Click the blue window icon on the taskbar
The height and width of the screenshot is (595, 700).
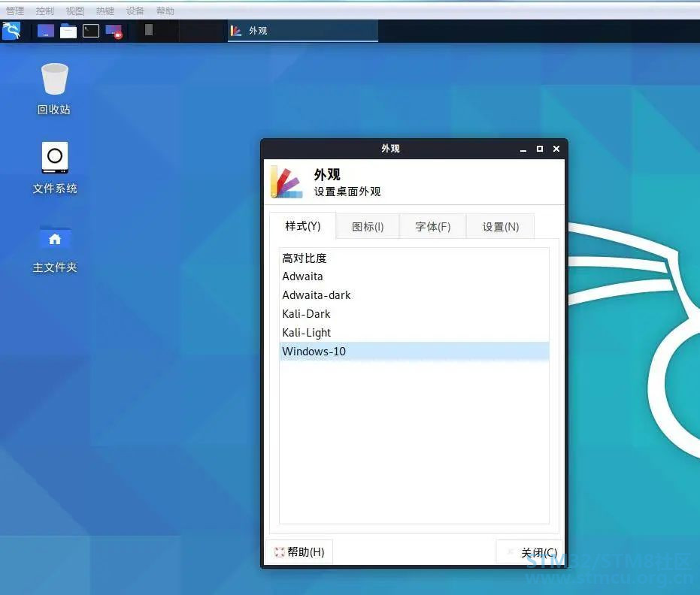(x=46, y=31)
